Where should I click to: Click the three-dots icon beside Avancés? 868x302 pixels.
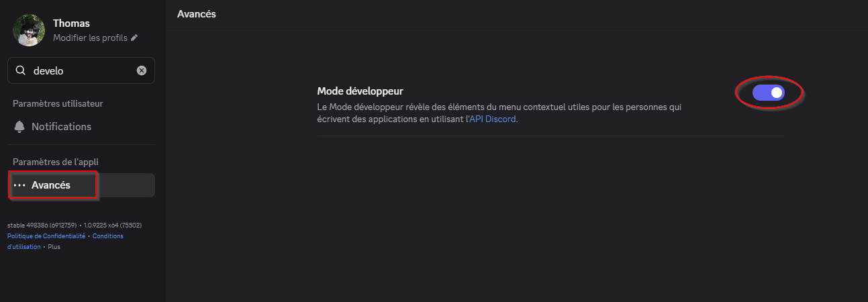pos(19,185)
